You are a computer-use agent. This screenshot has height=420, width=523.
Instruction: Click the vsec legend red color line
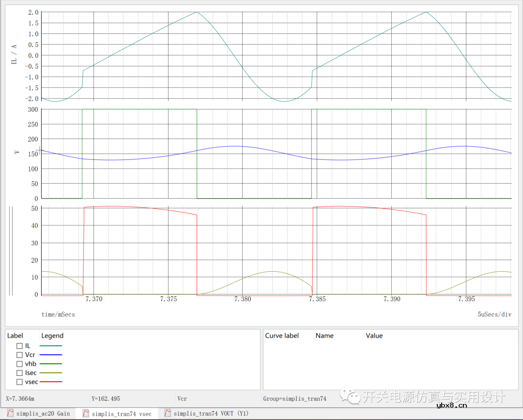(51, 382)
